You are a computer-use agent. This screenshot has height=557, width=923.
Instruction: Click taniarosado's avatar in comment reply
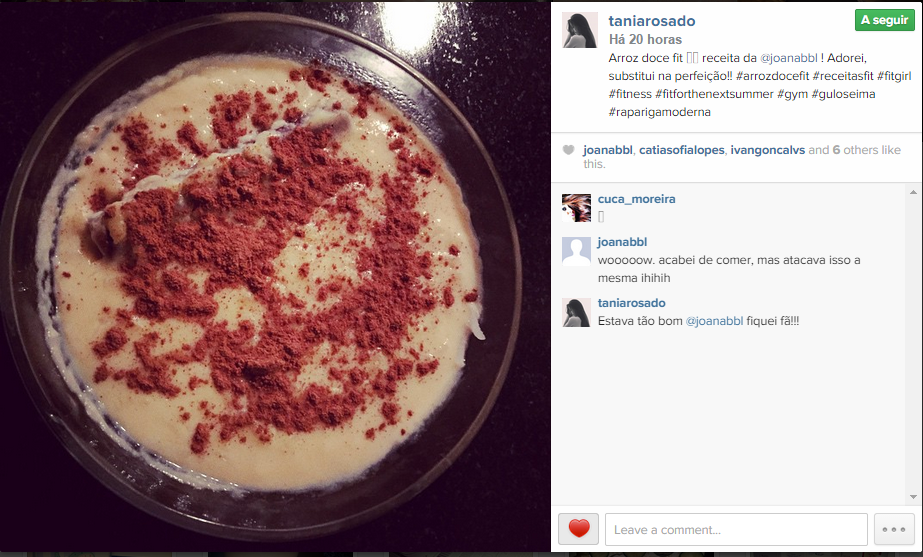coord(576,313)
